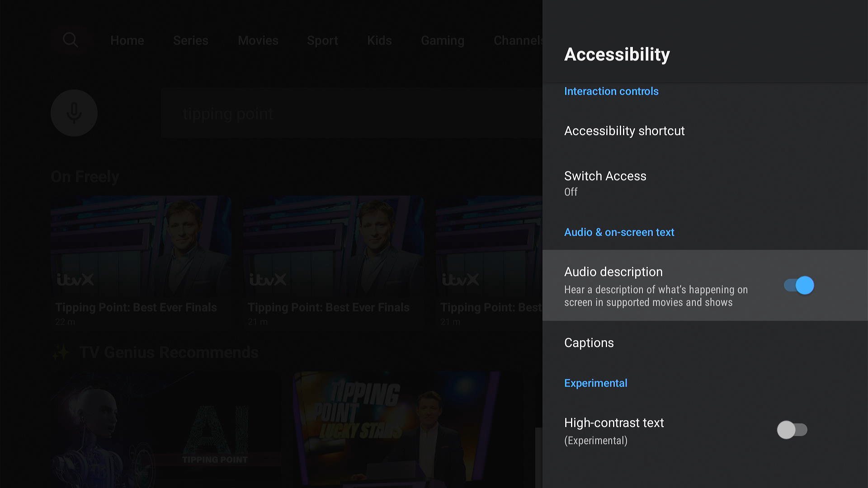Image resolution: width=868 pixels, height=488 pixels.
Task: Click the search magnifier icon
Action: coord(70,40)
